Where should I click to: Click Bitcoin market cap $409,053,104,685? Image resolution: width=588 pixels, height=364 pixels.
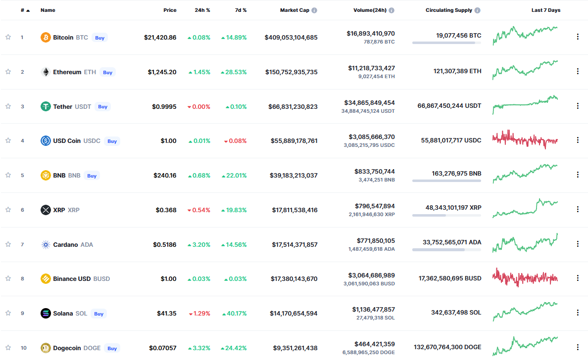(x=291, y=38)
